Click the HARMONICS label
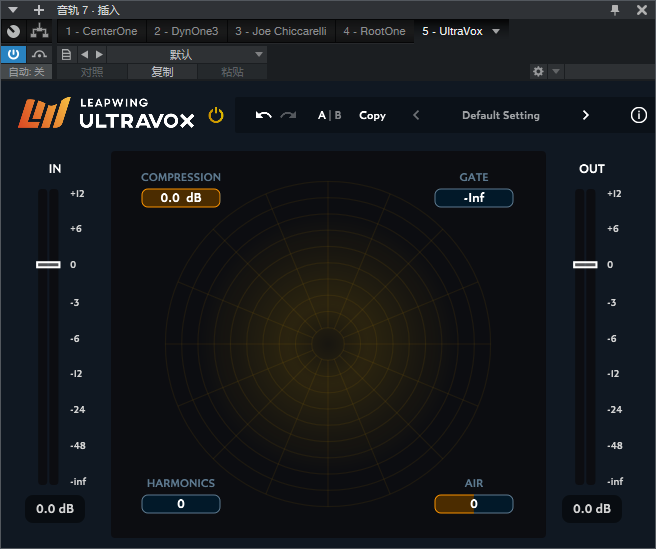Image resolution: width=656 pixels, height=549 pixels. 181,483
